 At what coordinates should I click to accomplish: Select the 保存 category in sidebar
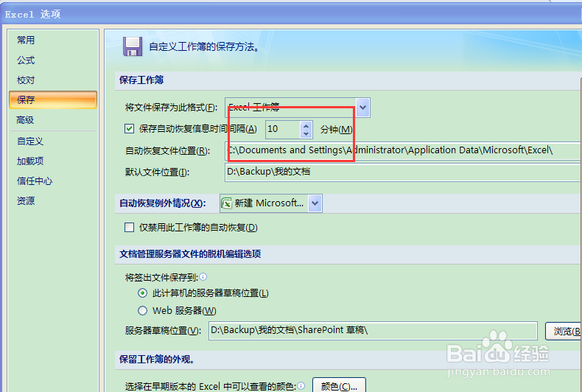point(53,100)
